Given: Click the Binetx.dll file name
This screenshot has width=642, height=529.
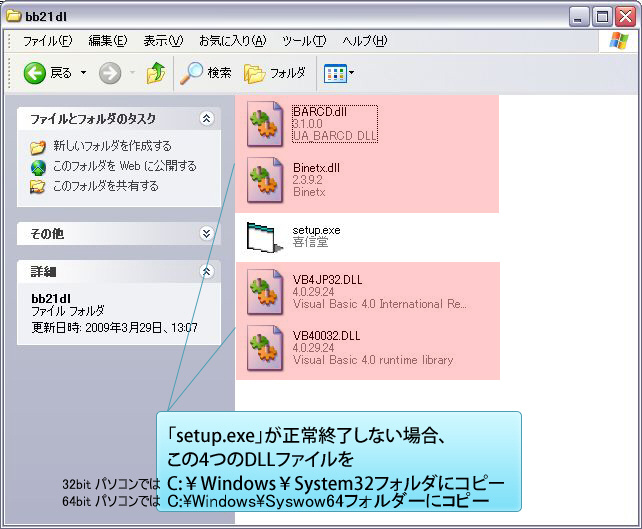Looking at the screenshot, I should tap(316, 168).
